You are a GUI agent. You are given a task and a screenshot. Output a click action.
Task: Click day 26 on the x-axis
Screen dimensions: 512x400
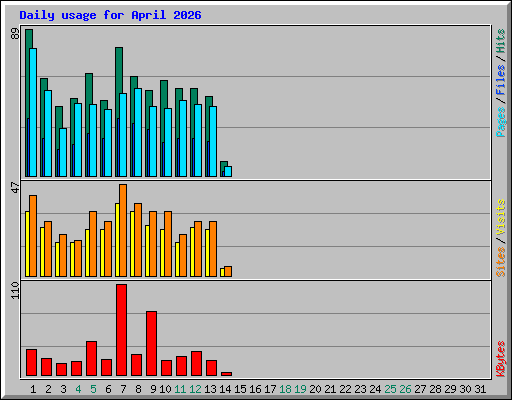[405, 389]
